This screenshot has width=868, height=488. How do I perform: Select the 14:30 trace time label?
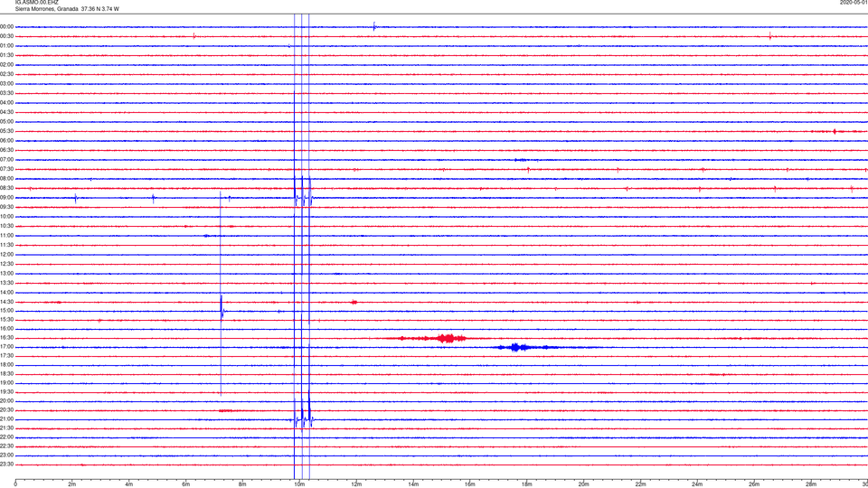pyautogui.click(x=7, y=302)
